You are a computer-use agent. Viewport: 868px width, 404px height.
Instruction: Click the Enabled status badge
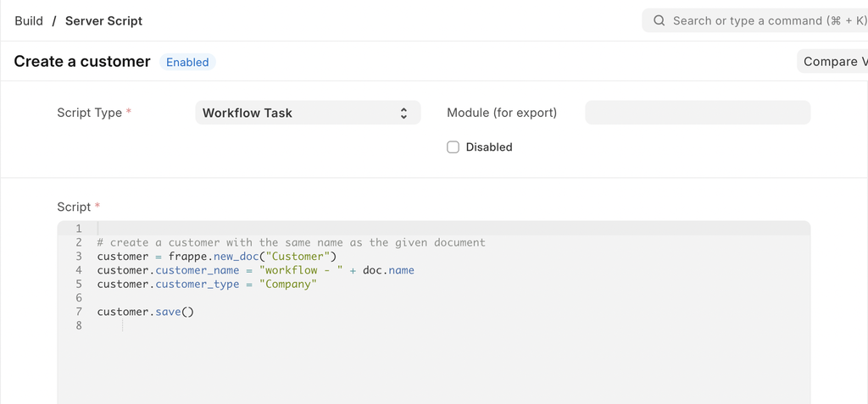187,62
